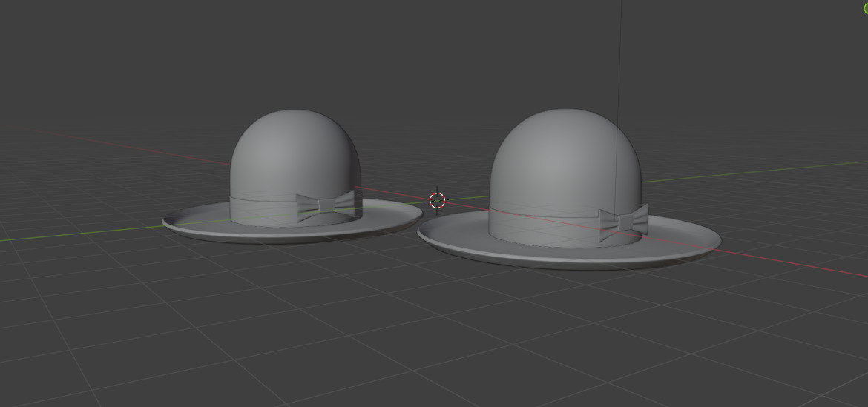Click the 3D cursor between the hats

click(437, 200)
